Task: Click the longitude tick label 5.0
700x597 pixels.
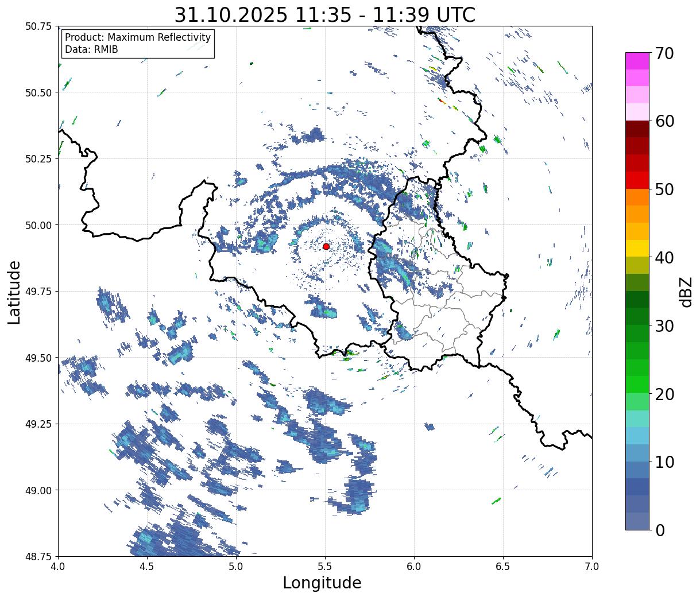Action: point(237,567)
